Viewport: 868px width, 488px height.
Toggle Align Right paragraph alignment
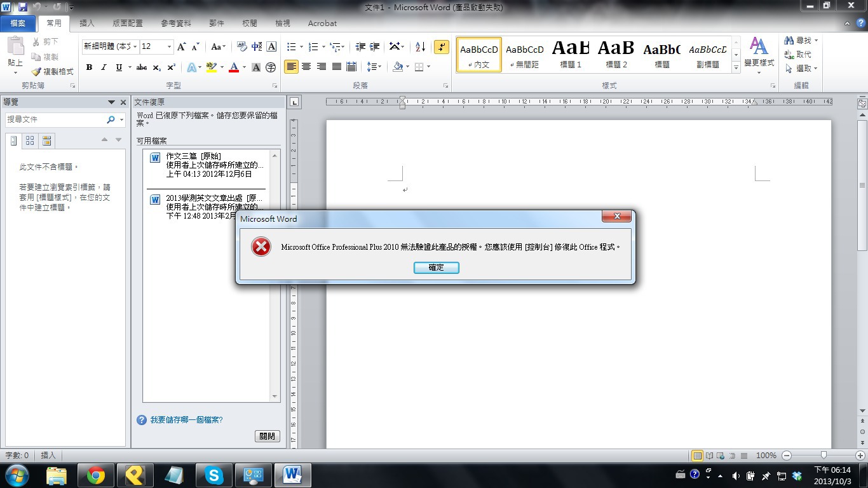tap(322, 67)
